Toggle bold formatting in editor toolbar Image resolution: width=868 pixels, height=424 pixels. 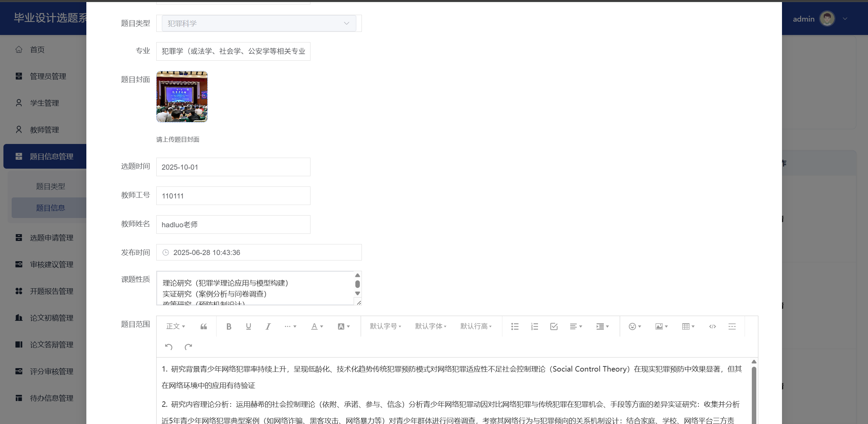[x=229, y=326]
